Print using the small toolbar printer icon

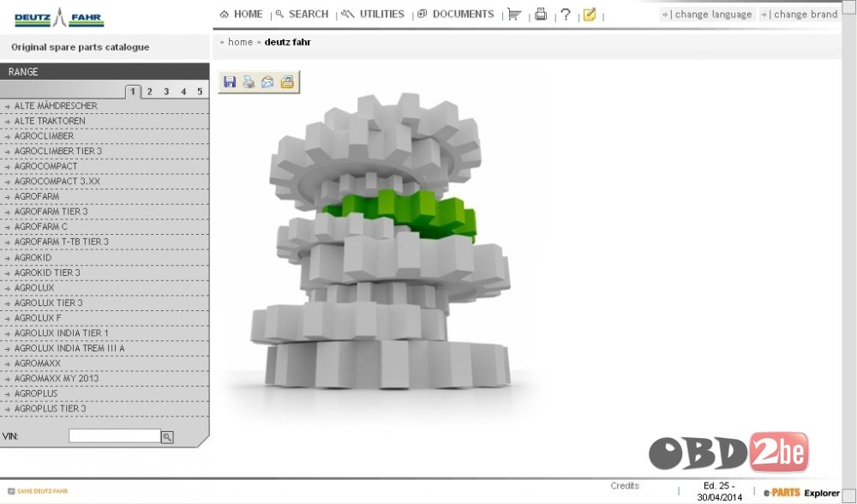(x=249, y=82)
